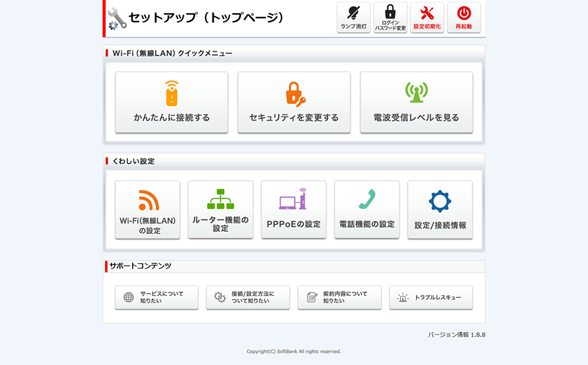This screenshot has height=365, width=588.
Task: Launch トラブルレスキュー troubleshooting rescue
Action: [x=431, y=297]
